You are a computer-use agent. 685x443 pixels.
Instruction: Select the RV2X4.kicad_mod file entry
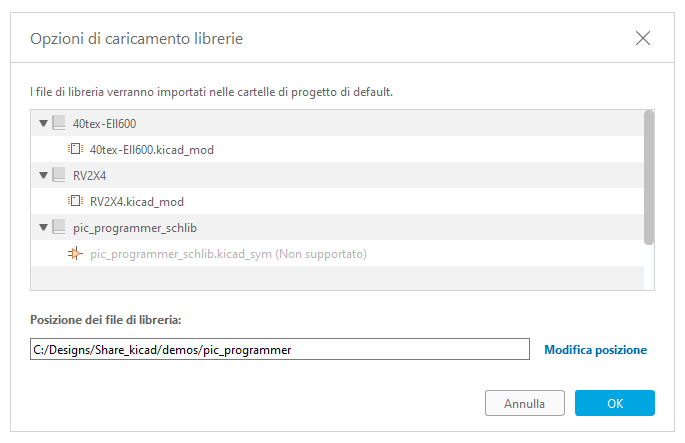pos(136,202)
